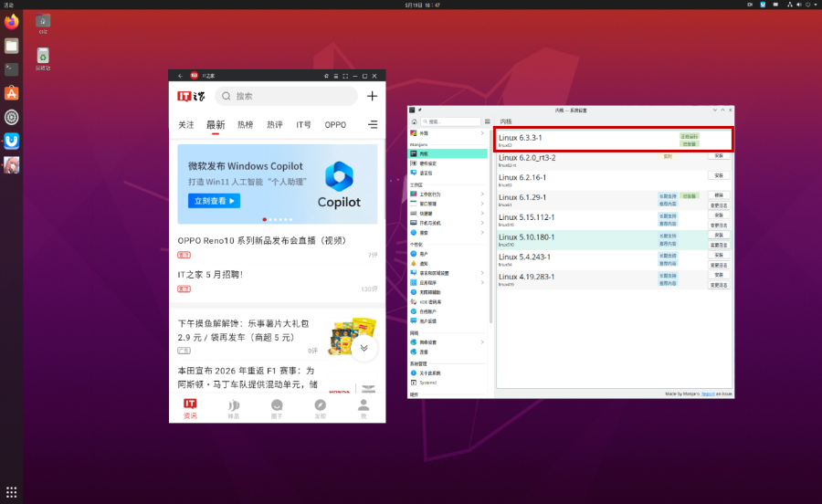Open the 发现 bottom navigation icon
Viewport: 822px width, 504px height.
(x=321, y=409)
